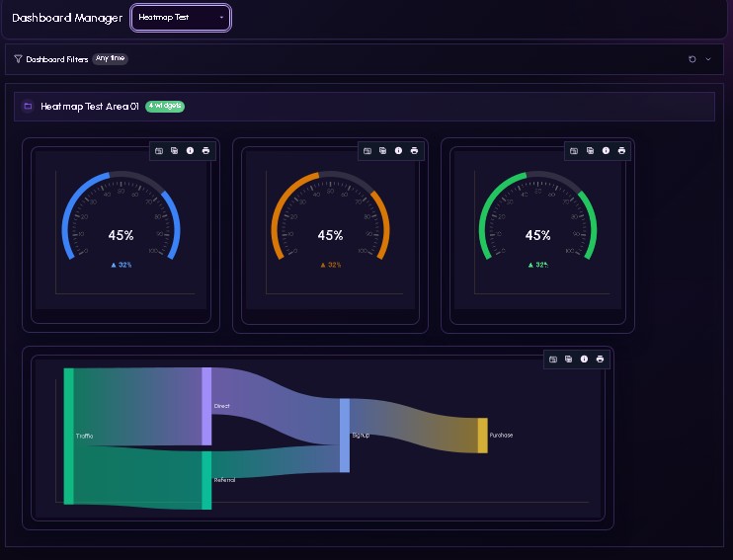The width and height of the screenshot is (733, 560).
Task: Click the reset filters refresh icon
Action: tap(692, 59)
